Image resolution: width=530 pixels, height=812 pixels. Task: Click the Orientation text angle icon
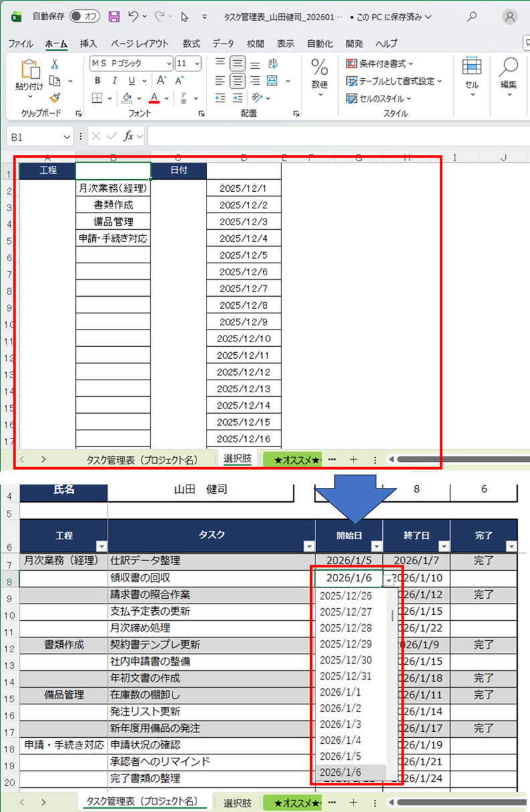(x=258, y=98)
